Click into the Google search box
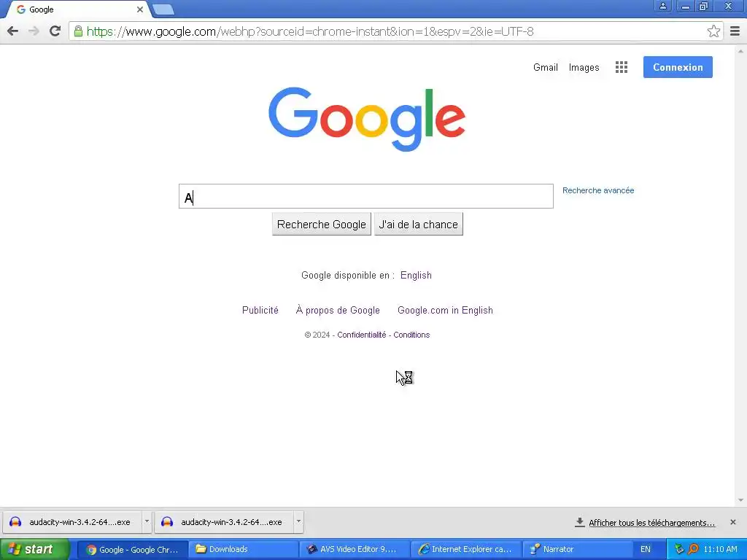The image size is (747, 560). pos(366,196)
